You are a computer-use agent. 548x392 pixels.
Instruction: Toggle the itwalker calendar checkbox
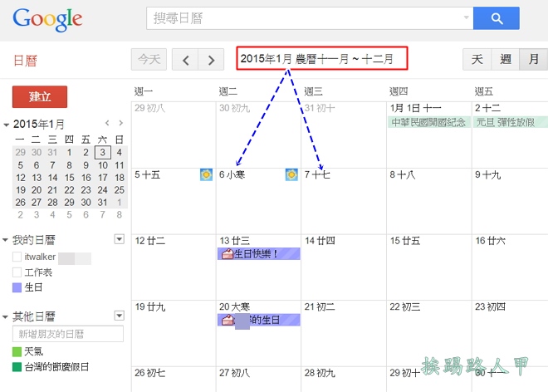tap(17, 257)
